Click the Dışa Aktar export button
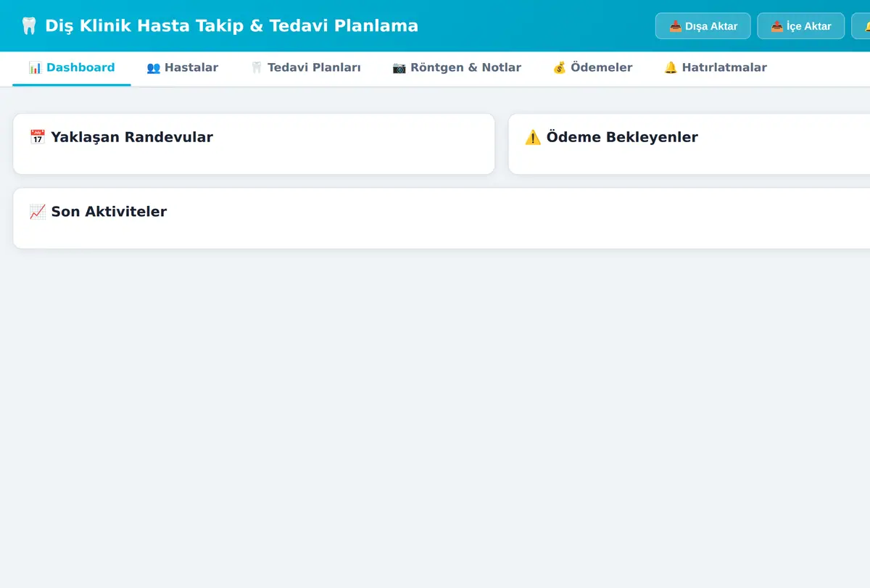870x588 pixels. click(x=703, y=26)
